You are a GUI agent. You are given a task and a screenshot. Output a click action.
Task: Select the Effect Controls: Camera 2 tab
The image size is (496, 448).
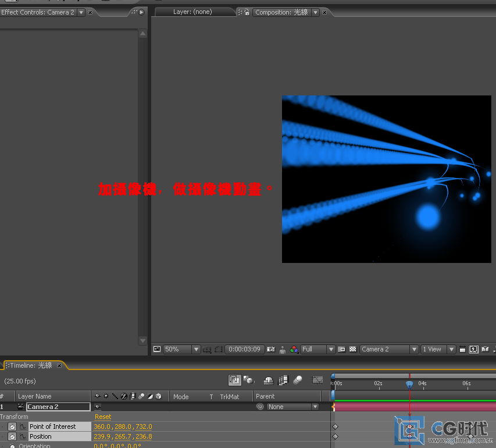click(38, 12)
